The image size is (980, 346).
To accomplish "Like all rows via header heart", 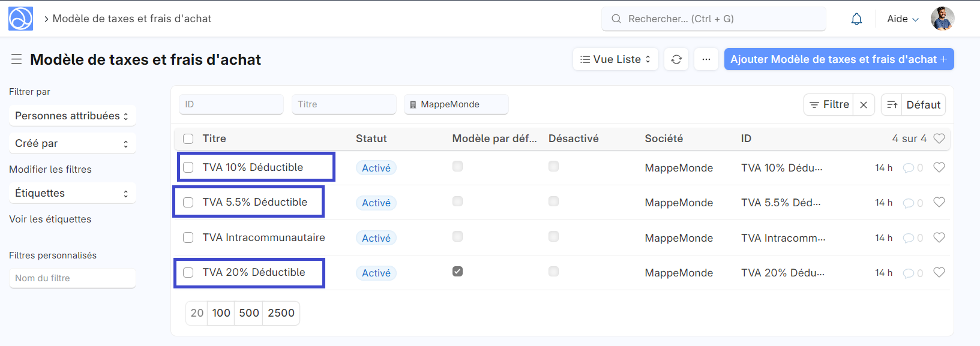I will pyautogui.click(x=939, y=139).
